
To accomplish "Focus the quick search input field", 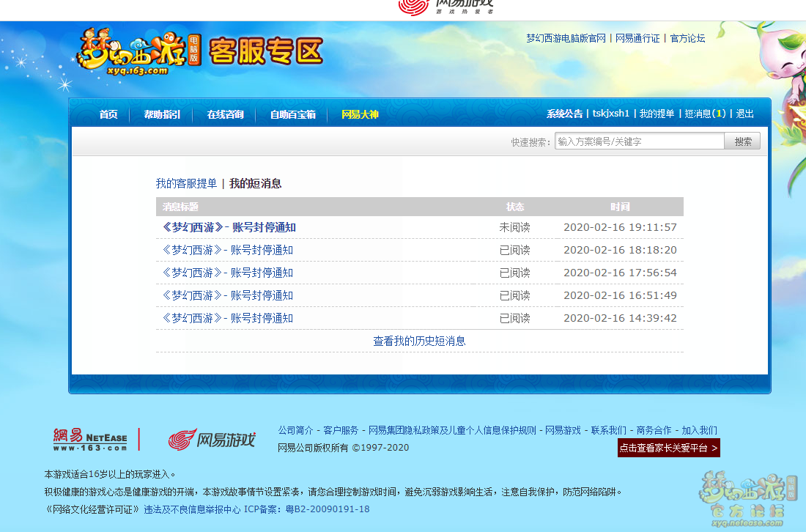I will click(x=640, y=141).
